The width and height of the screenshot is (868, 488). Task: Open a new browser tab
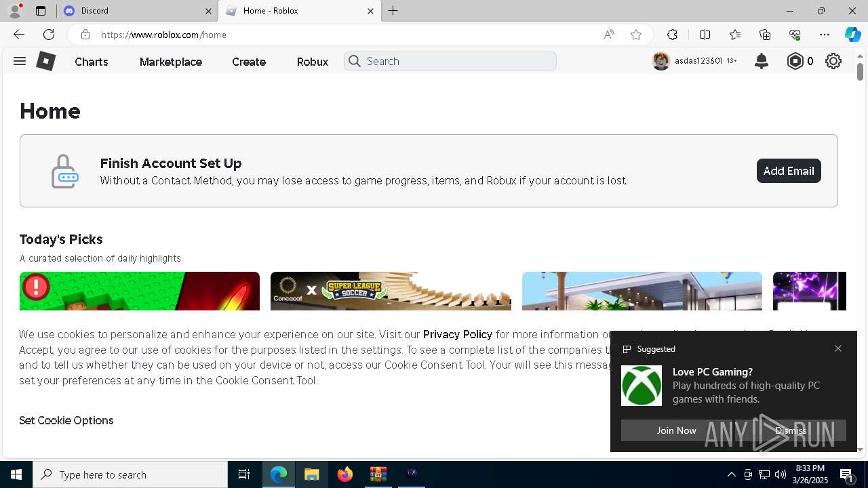[x=393, y=11]
